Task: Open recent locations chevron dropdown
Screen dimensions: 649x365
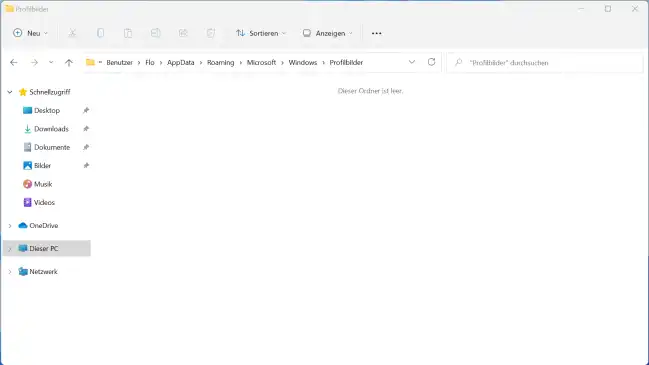Action: tap(51, 62)
